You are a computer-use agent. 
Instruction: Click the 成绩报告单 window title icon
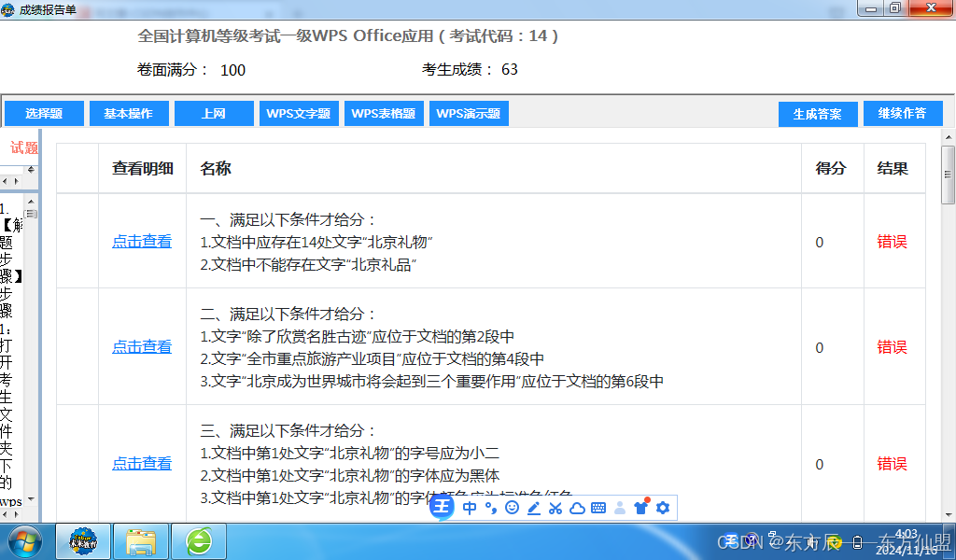[7, 9]
